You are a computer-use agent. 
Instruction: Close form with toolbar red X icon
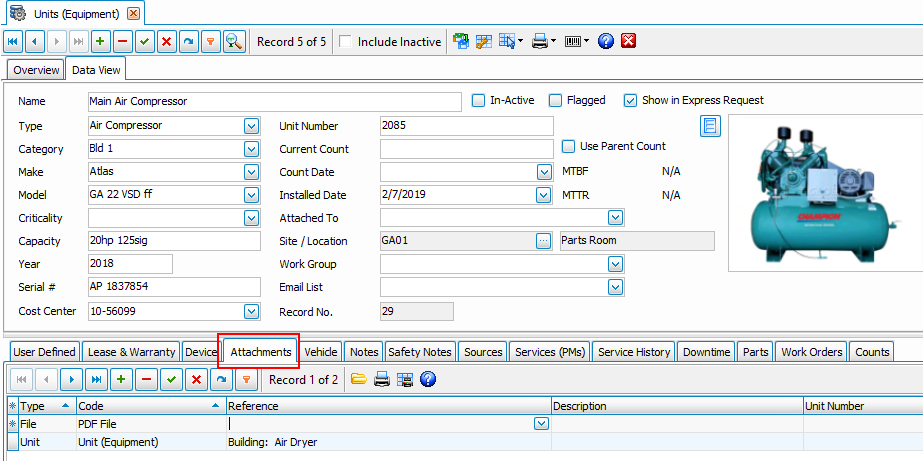coord(629,41)
